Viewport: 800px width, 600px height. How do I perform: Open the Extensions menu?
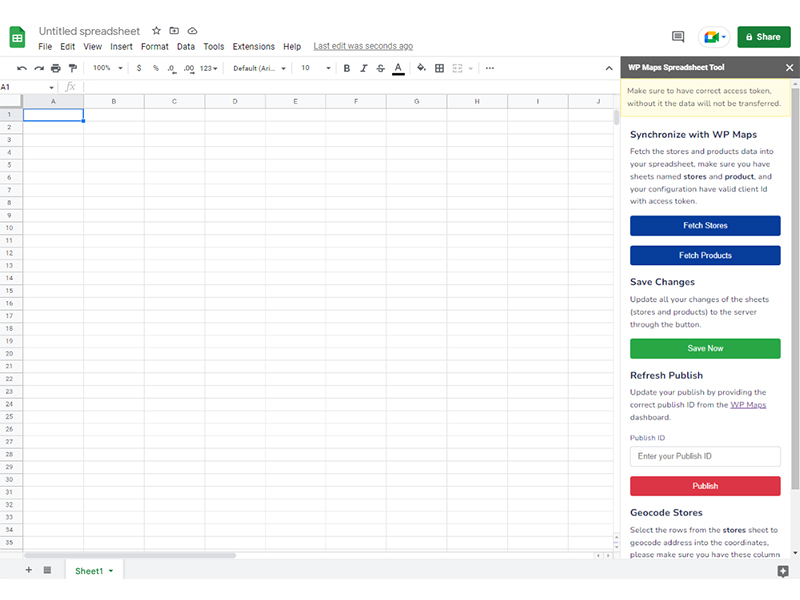tap(253, 47)
